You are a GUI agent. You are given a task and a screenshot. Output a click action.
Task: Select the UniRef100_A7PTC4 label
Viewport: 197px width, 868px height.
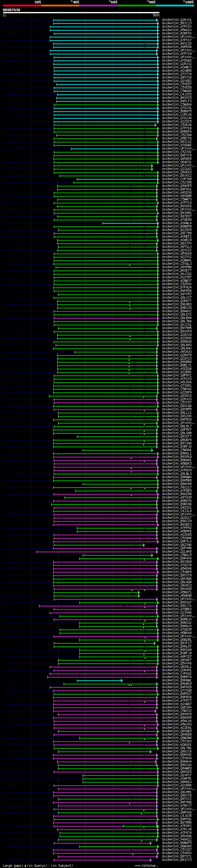point(176,203)
